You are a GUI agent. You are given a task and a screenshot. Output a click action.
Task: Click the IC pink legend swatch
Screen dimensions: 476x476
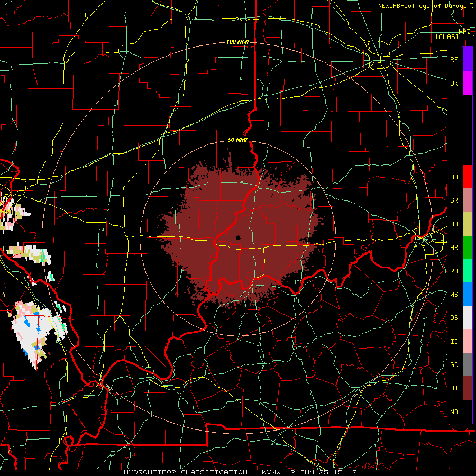click(467, 341)
